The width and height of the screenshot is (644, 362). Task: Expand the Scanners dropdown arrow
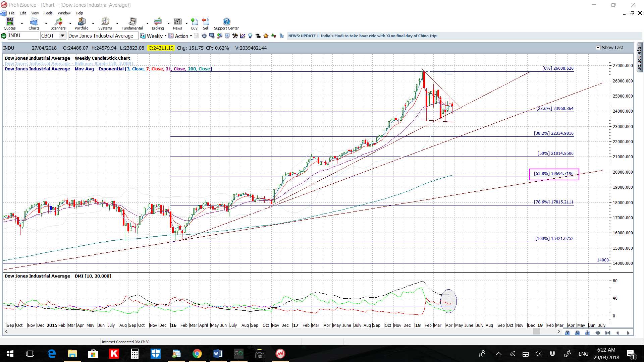[70, 24]
